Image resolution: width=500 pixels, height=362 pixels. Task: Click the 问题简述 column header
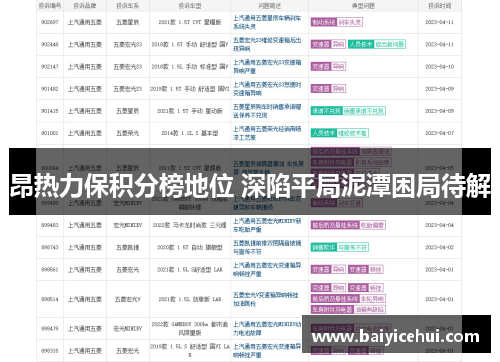(x=269, y=6)
